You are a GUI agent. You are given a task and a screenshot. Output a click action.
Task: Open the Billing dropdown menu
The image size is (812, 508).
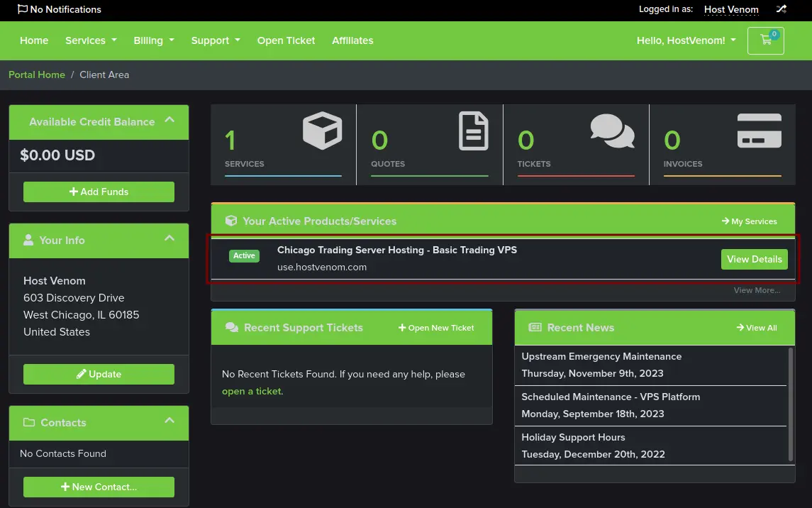point(153,40)
